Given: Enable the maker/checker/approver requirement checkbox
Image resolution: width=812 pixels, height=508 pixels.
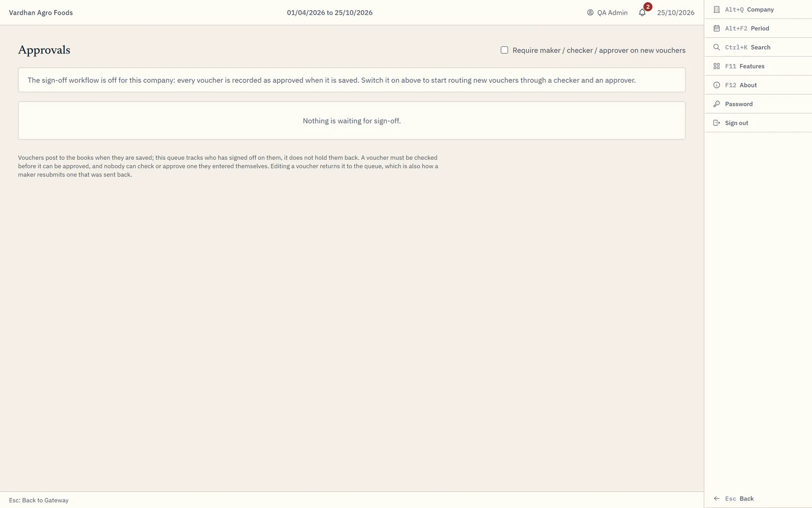Looking at the screenshot, I should (504, 50).
